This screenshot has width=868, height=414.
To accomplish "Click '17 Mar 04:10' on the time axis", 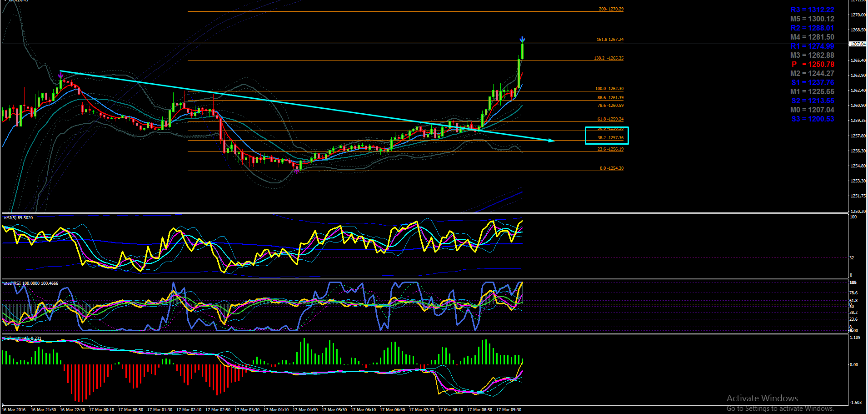I will pos(276,410).
